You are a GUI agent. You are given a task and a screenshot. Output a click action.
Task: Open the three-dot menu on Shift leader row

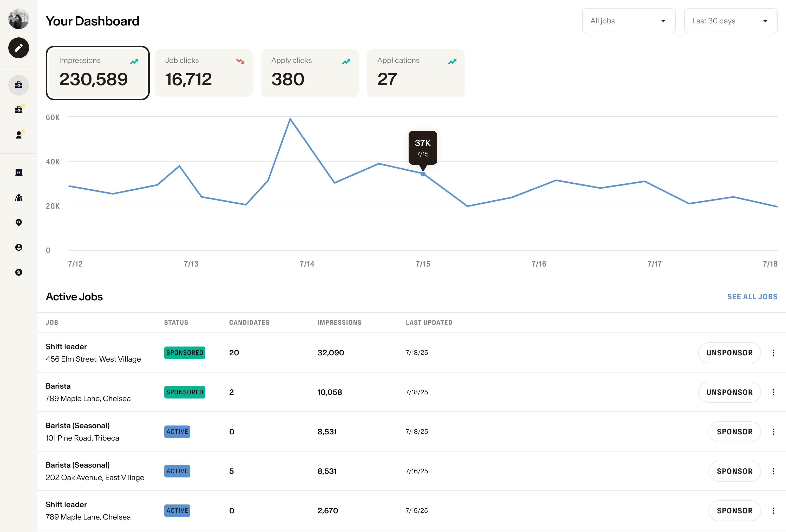tap(774, 353)
